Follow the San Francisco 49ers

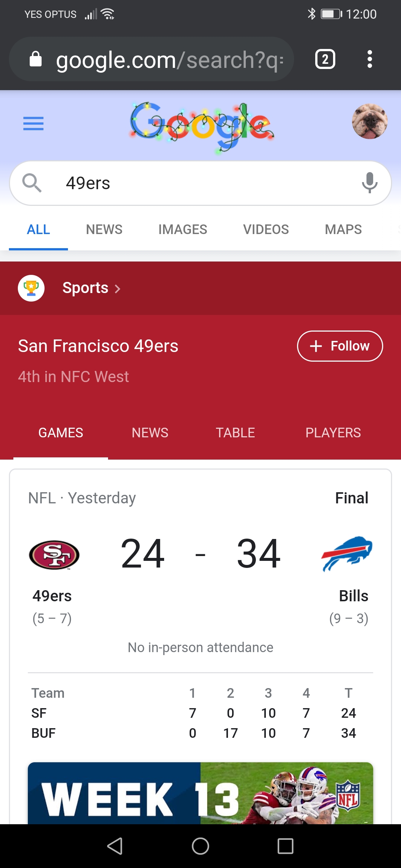[x=340, y=346]
